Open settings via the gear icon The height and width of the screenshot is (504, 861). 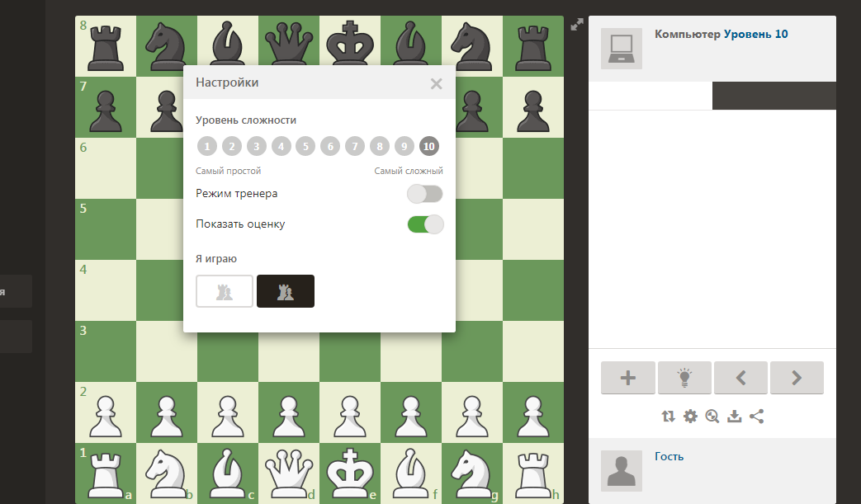[x=690, y=417]
